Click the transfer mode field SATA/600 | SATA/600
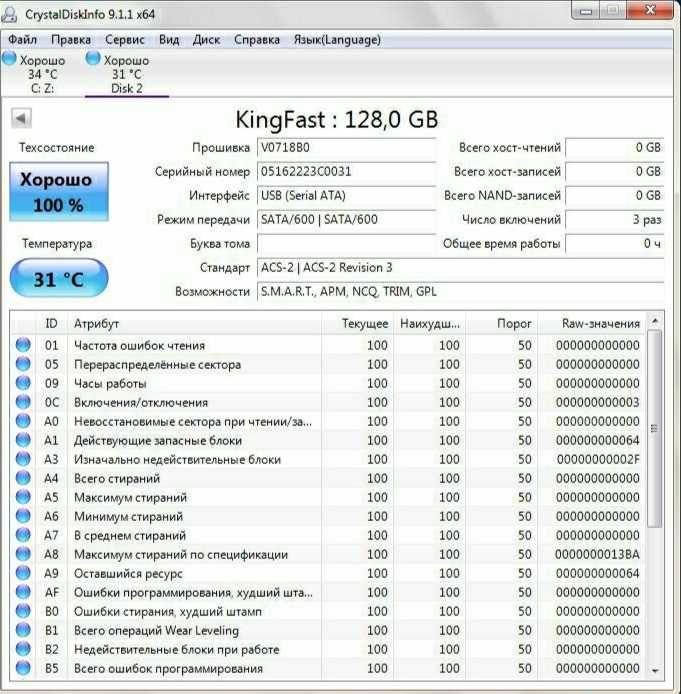The height and width of the screenshot is (694, 681). (346, 220)
